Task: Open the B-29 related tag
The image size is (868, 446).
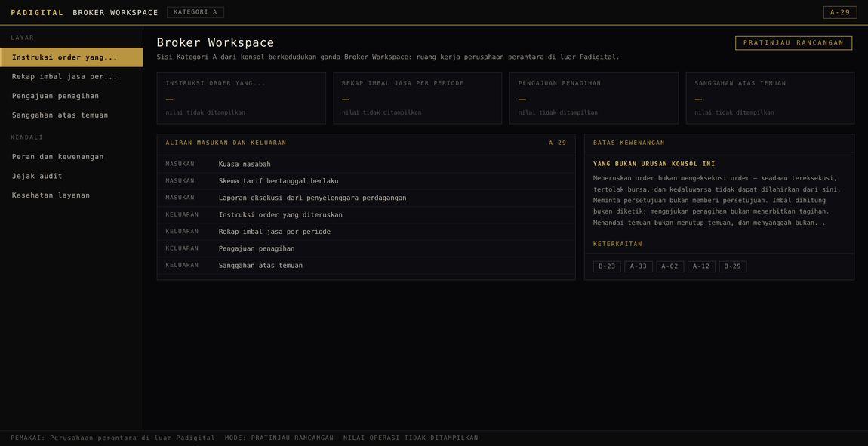Action: (733, 266)
